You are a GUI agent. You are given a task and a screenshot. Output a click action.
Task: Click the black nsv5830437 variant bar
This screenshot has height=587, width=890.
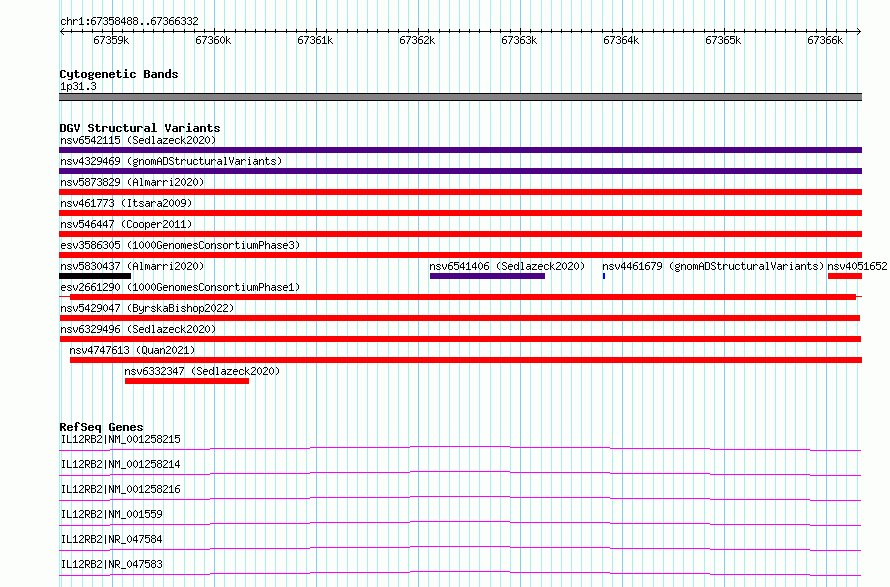[x=95, y=276]
